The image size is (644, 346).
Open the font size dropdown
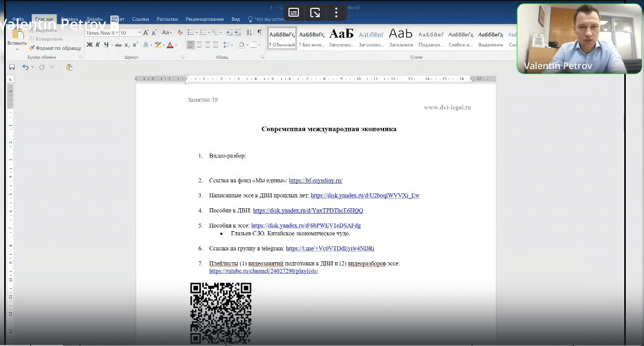click(129, 33)
